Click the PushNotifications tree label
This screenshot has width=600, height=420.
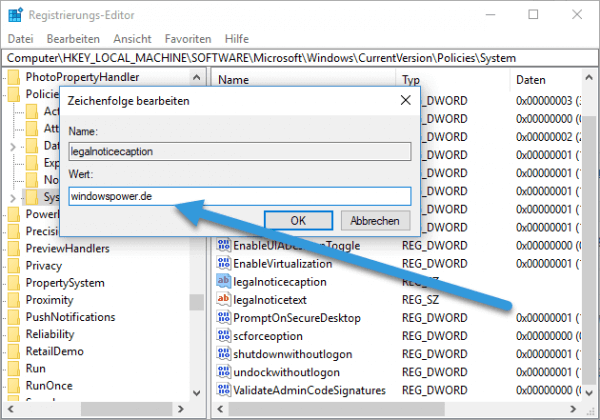pos(70,317)
